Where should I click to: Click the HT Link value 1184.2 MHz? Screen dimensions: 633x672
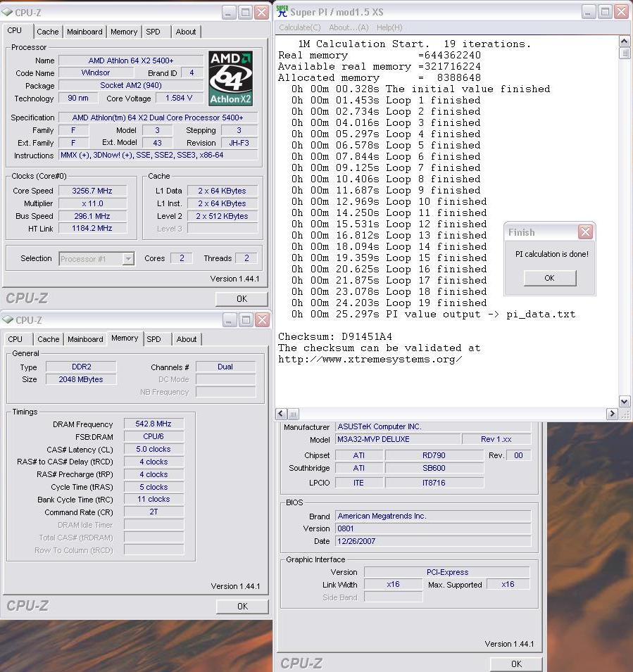(92, 229)
